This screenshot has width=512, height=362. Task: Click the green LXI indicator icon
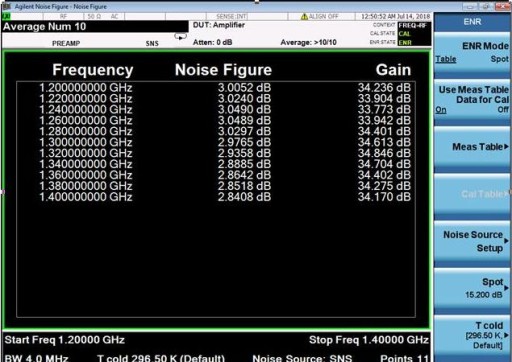[6, 16]
